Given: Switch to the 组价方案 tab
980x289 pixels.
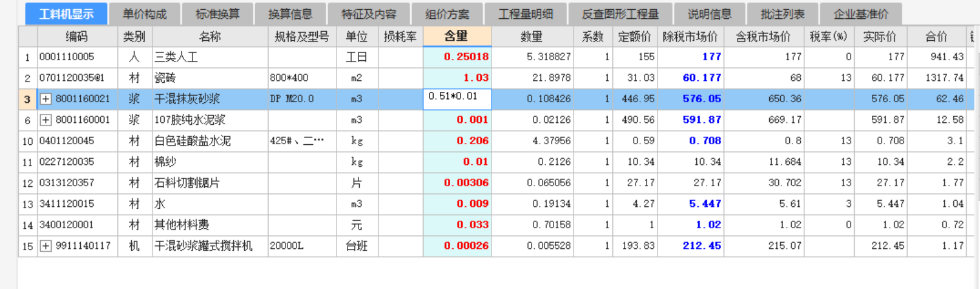Looking at the screenshot, I should click(x=447, y=14).
